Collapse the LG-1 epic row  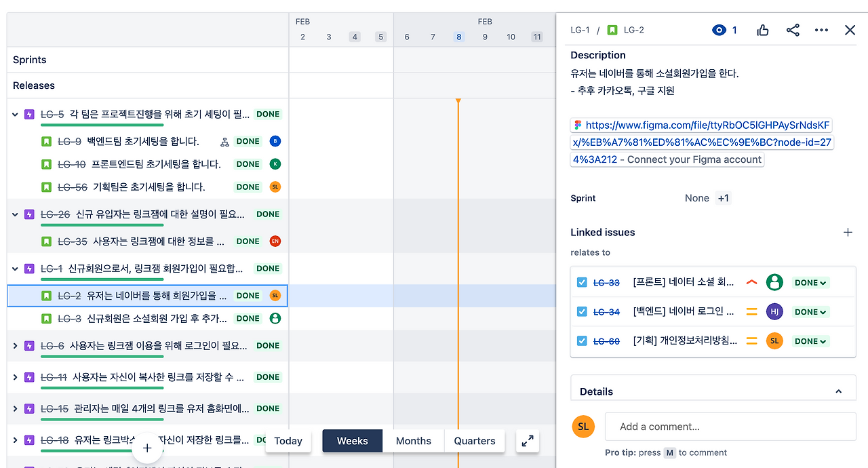click(15, 268)
